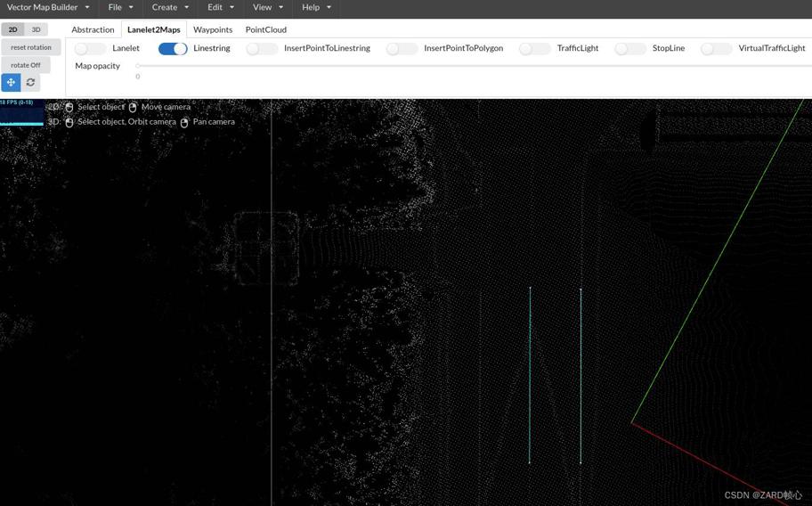This screenshot has height=506, width=812.
Task: Expand the Create dropdown menu
Action: tap(169, 7)
